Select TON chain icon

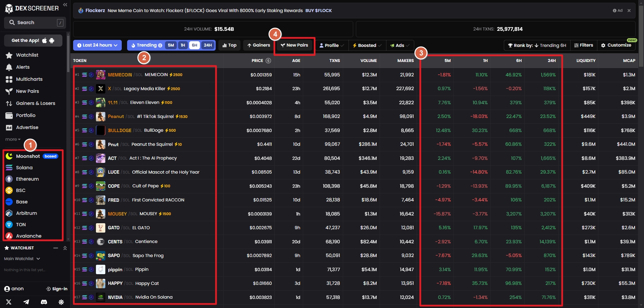pos(9,225)
